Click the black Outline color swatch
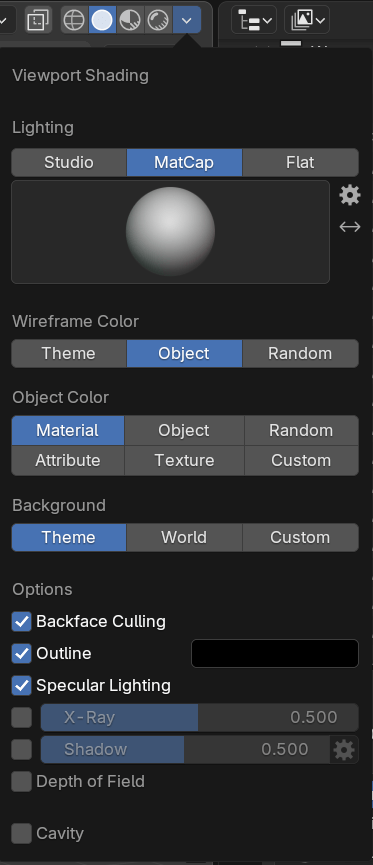 coord(275,654)
